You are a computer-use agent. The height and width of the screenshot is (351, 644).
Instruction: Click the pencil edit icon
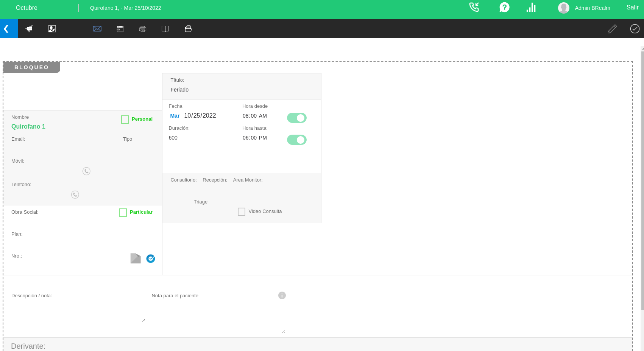pyautogui.click(x=612, y=29)
